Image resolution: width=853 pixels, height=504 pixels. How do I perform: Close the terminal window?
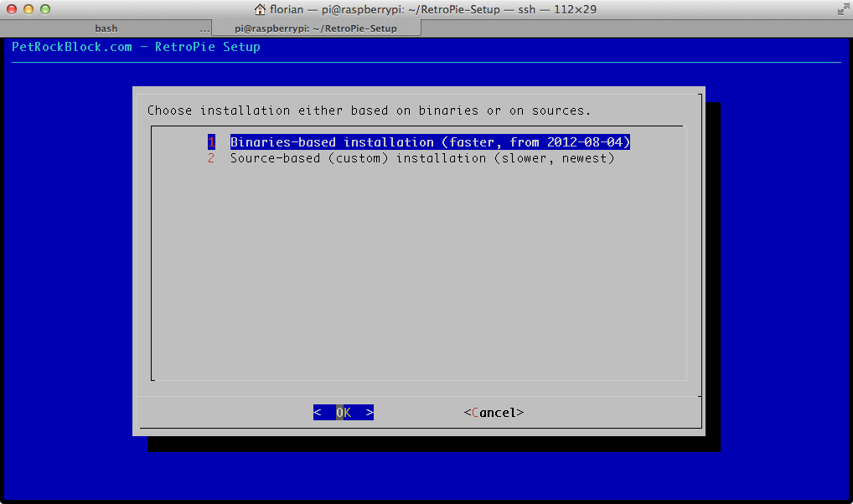coord(12,9)
